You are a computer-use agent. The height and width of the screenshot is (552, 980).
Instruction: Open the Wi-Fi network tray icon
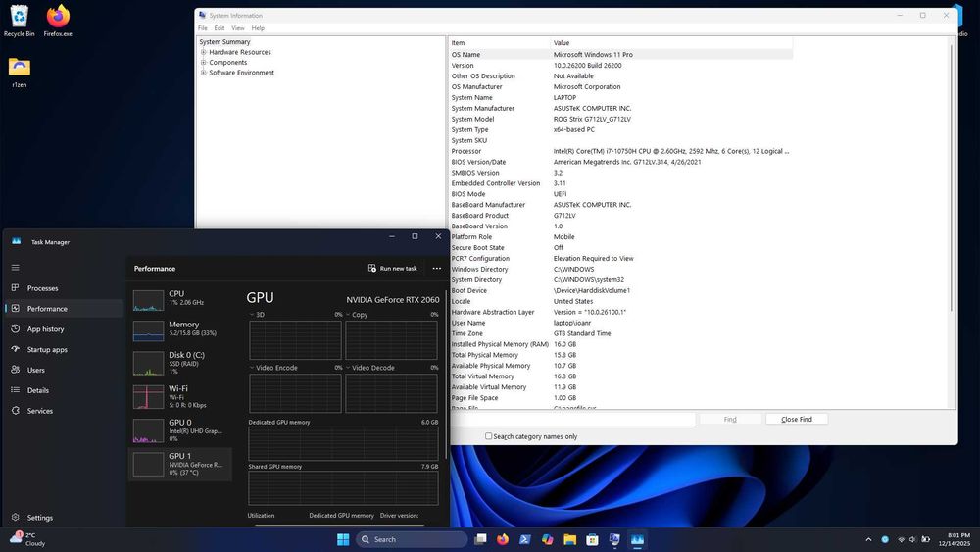[x=901, y=539]
